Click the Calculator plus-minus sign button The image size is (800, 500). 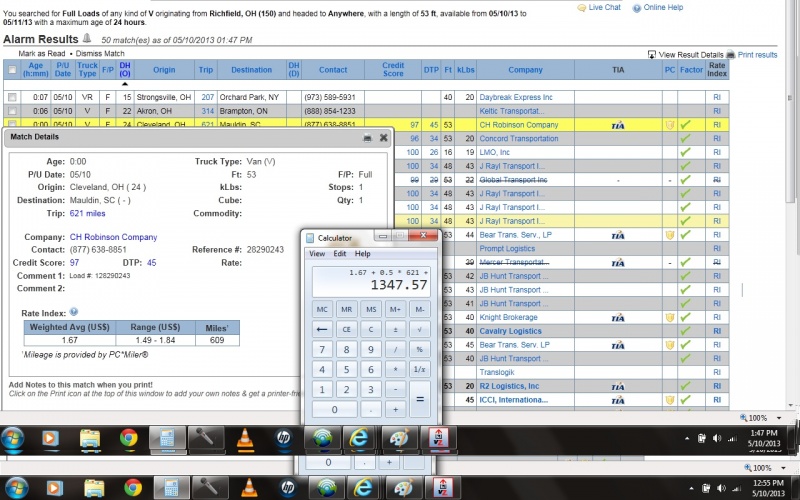coord(395,329)
